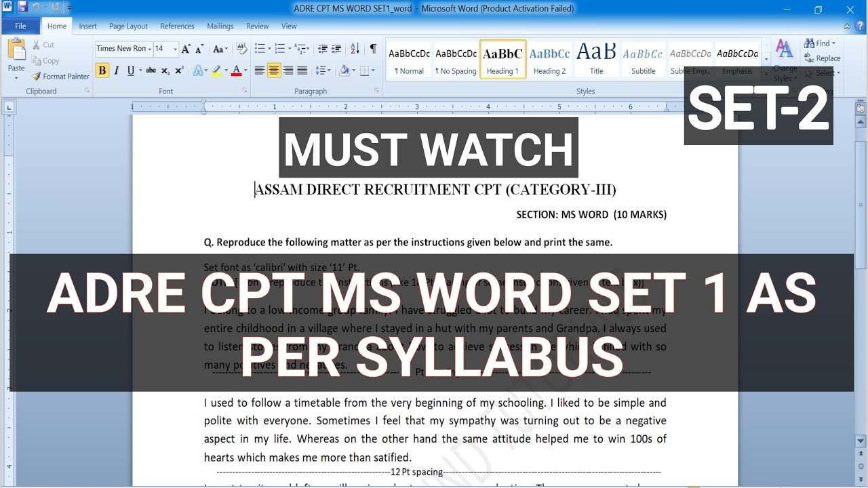Image resolution: width=868 pixels, height=488 pixels.
Task: Click the Cut scissors icon
Action: [x=37, y=45]
